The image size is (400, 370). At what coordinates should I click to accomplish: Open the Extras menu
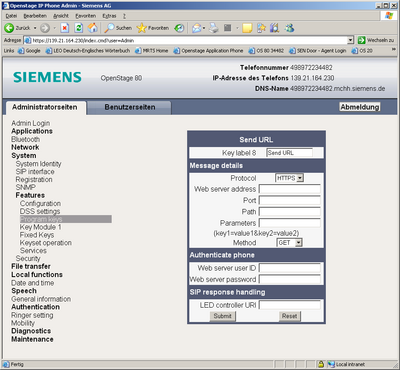109,16
